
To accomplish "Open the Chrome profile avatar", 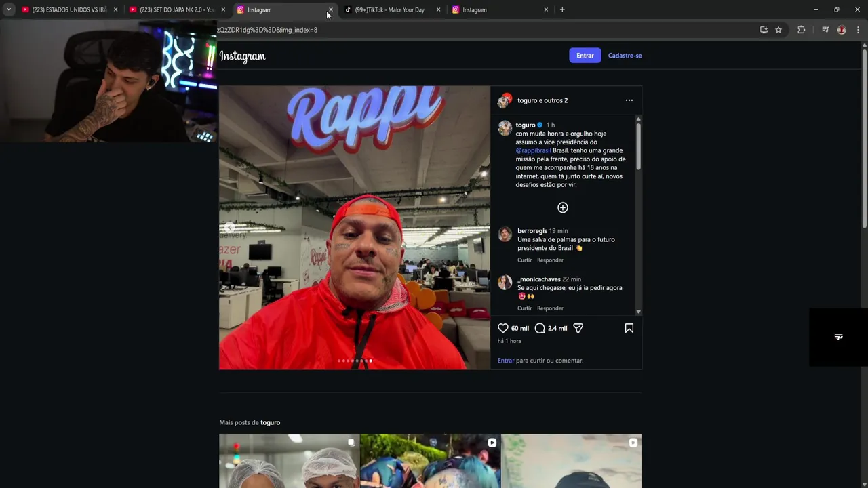I will tap(842, 30).
